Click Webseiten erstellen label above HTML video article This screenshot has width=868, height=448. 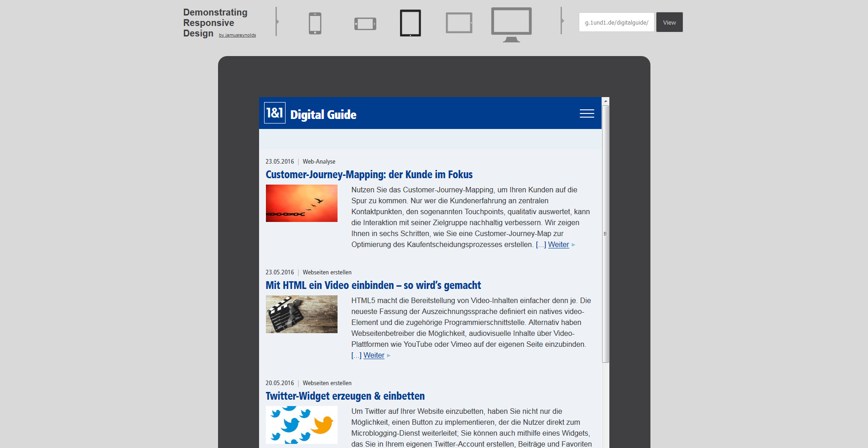tap(327, 273)
